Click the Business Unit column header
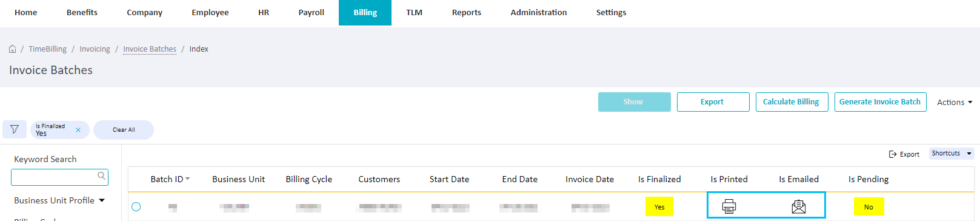 point(239,179)
